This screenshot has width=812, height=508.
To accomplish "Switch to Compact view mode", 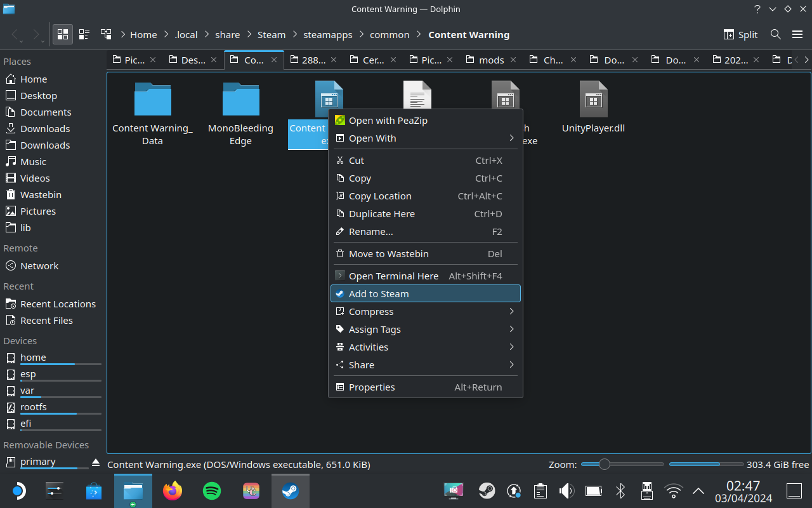I will (x=84, y=34).
